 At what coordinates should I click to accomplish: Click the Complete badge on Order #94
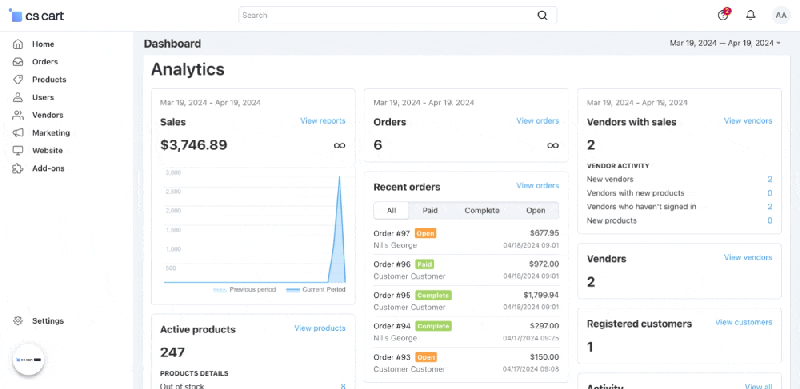(x=433, y=326)
